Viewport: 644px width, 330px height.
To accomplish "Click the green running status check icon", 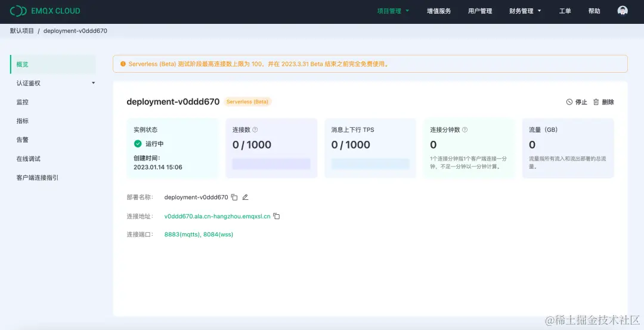I will pos(138,143).
